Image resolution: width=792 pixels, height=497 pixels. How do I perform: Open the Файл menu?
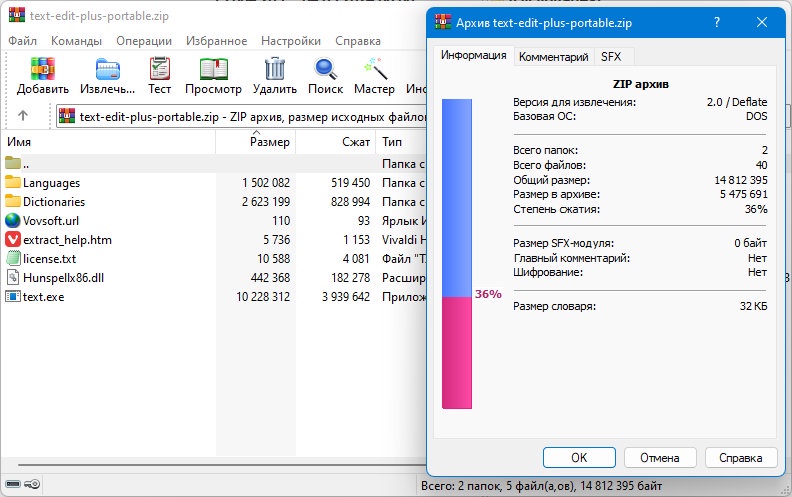tap(22, 40)
